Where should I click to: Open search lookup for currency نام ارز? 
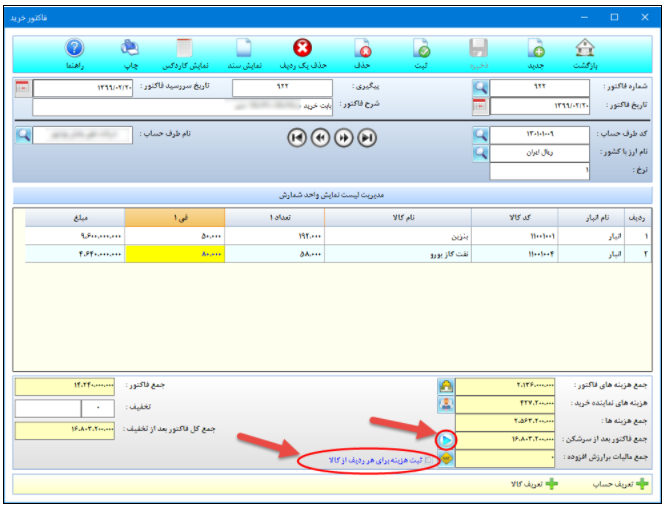click(480, 153)
